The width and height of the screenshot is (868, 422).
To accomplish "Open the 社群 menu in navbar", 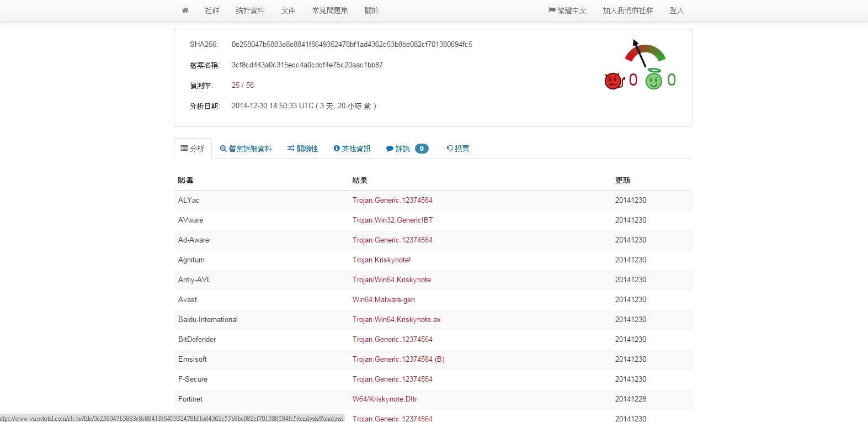I will pos(212,10).
